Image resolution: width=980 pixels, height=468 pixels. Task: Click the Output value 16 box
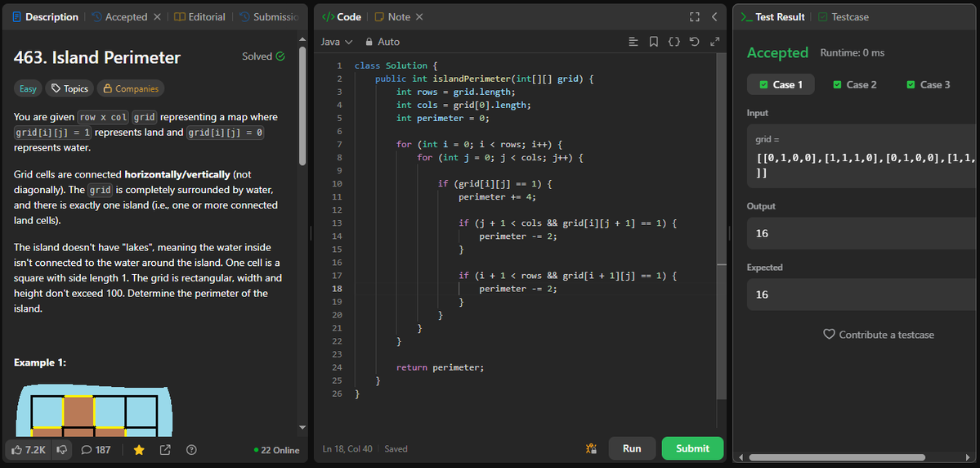coord(863,232)
